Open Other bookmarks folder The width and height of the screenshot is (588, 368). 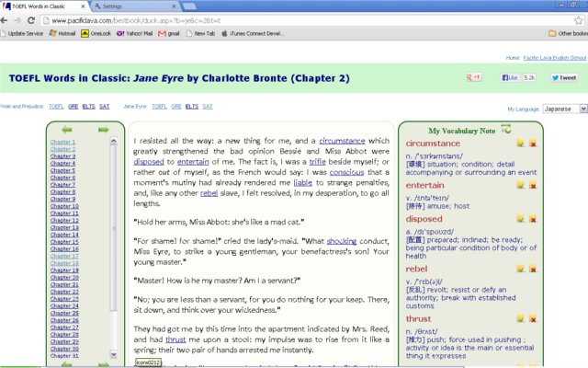click(568, 33)
